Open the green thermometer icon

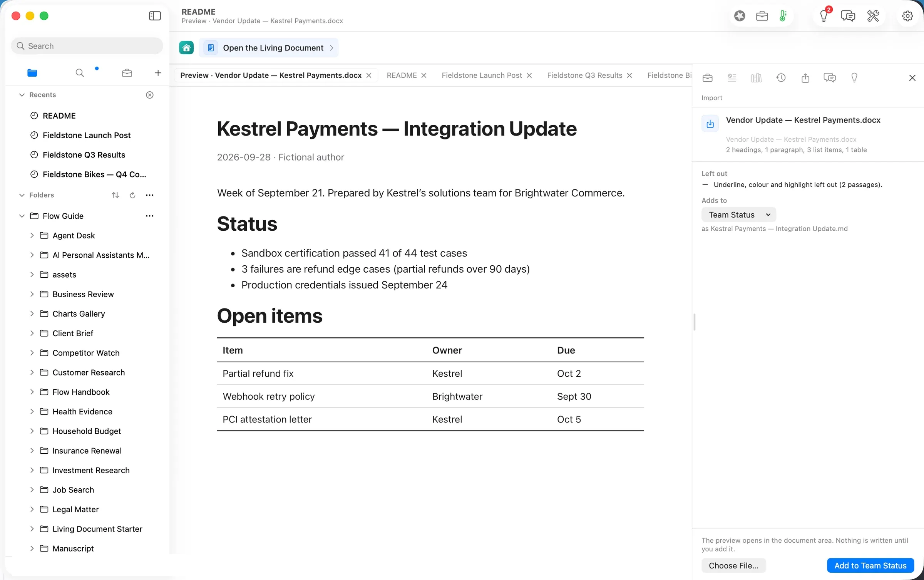pyautogui.click(x=783, y=16)
